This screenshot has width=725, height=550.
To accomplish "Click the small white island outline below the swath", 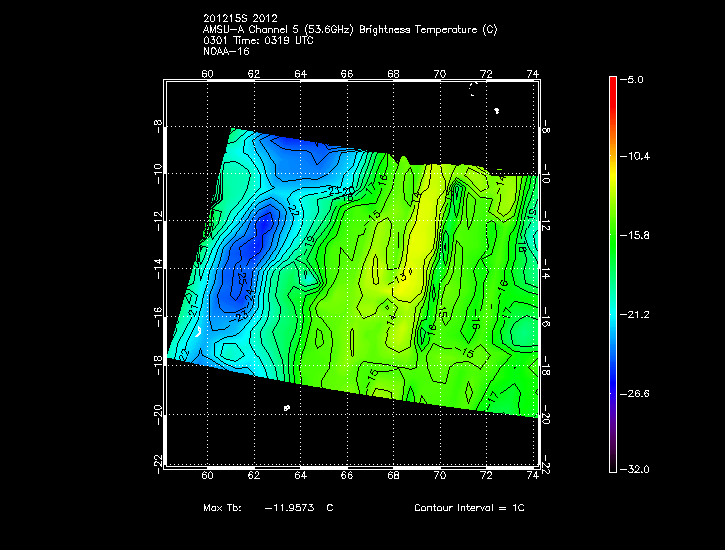I will coord(287,407).
